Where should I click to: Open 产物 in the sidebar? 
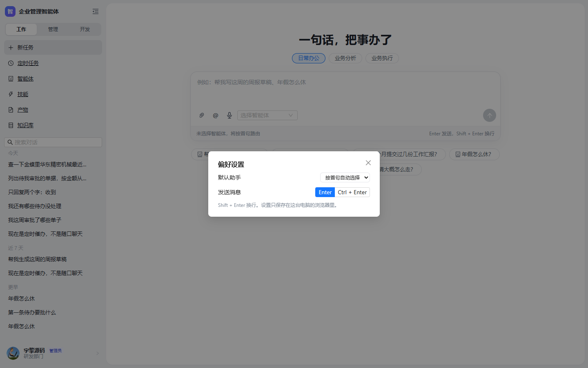tap(53, 110)
